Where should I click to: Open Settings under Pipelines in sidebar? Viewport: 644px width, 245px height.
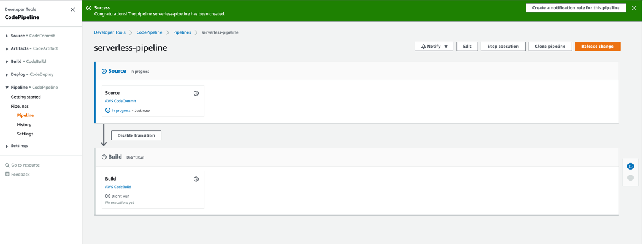click(25, 134)
